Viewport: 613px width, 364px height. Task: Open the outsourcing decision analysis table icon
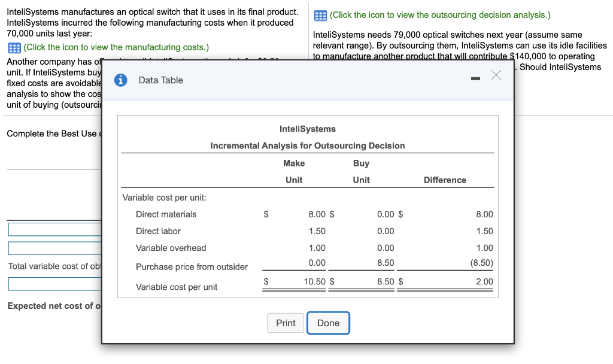[x=321, y=16]
